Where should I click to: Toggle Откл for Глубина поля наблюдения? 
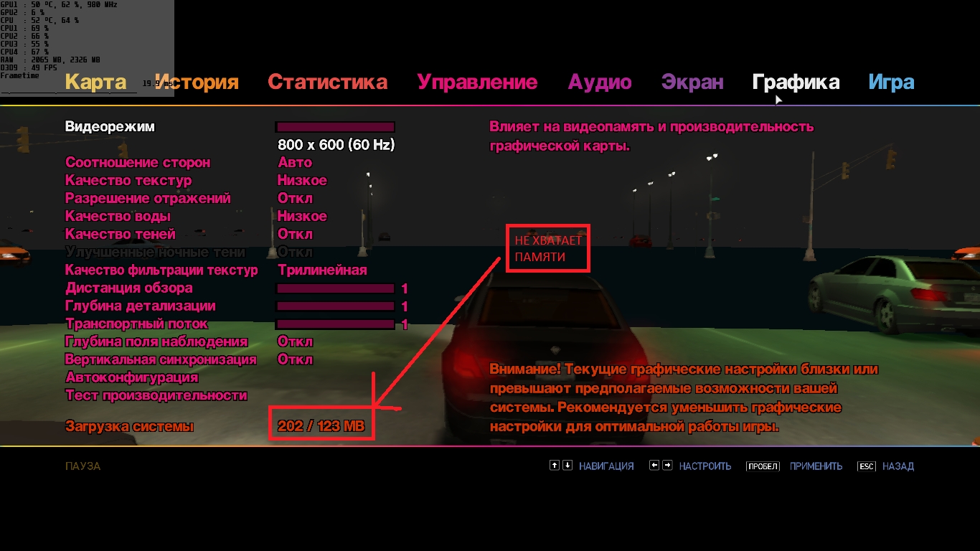pos(295,342)
